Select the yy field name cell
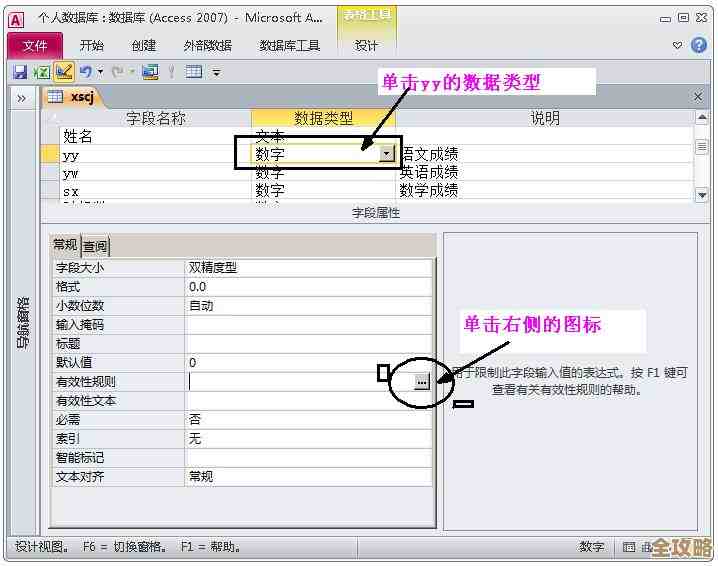Image resolution: width=718 pixels, height=566 pixels. pyautogui.click(x=155, y=155)
